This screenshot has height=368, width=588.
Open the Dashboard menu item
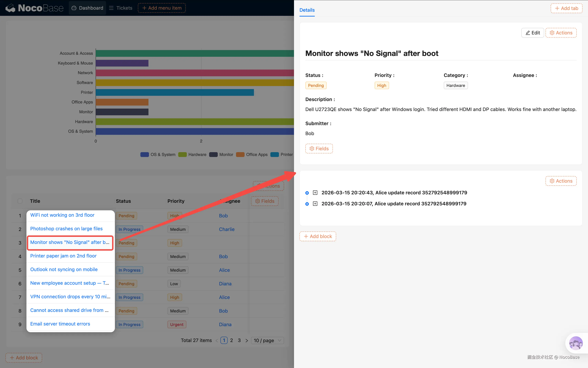pos(87,8)
